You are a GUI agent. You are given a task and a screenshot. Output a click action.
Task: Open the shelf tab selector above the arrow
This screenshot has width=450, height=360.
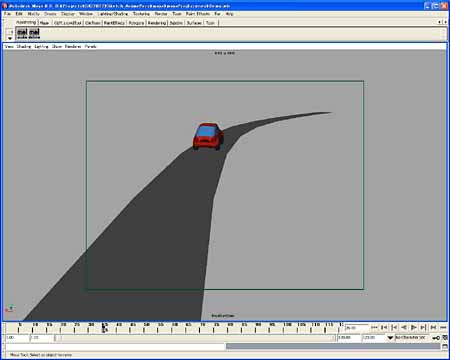point(10,32)
